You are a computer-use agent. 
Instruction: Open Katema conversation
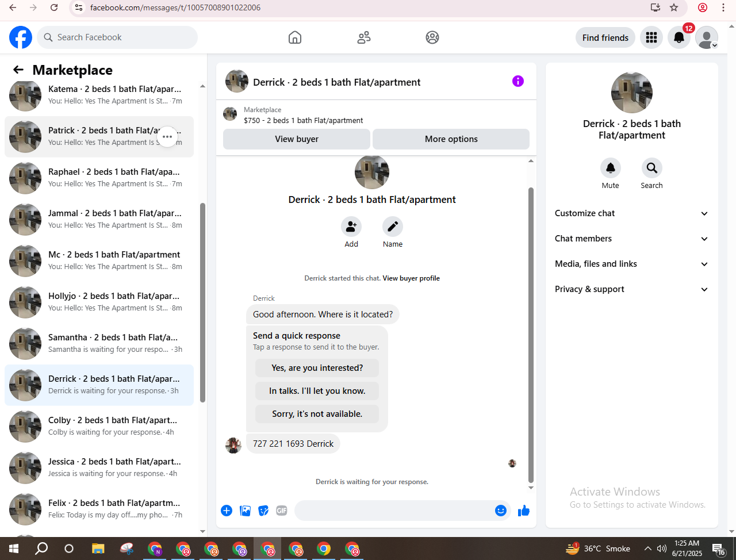(x=99, y=95)
